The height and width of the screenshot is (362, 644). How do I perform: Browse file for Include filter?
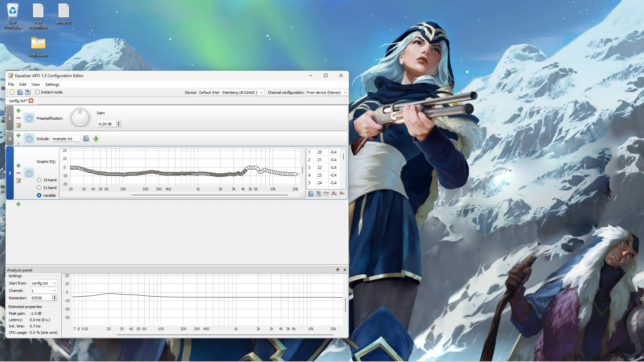click(86, 138)
